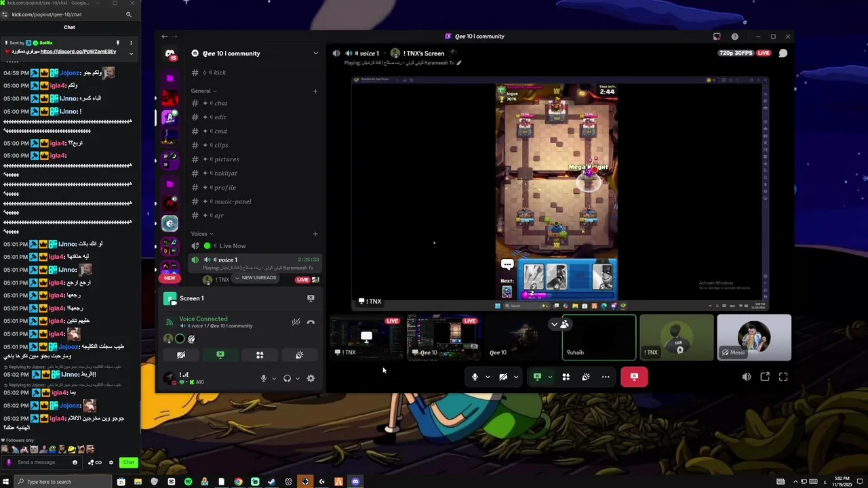Open Discord help icon in title bar
The width and height of the screenshot is (868, 488).
point(734,37)
